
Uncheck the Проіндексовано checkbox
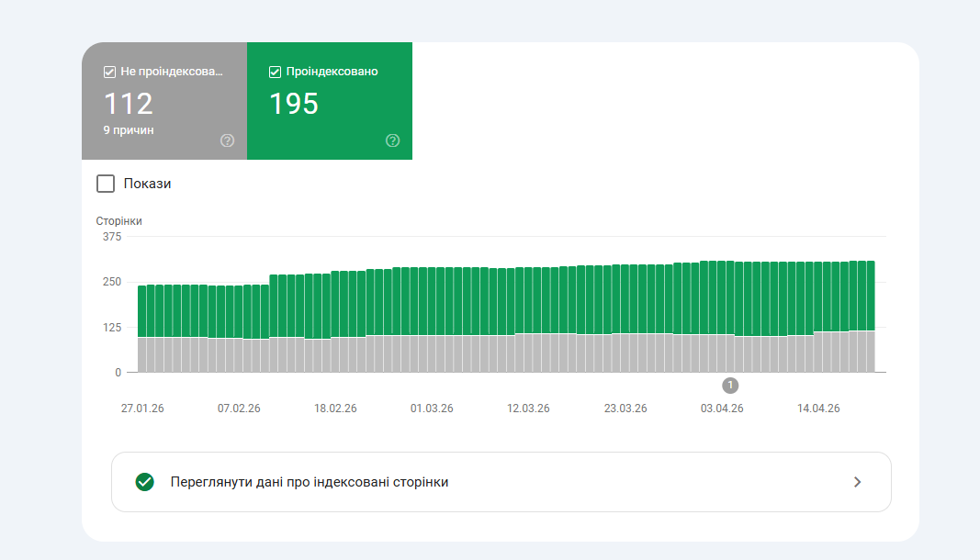pyautogui.click(x=275, y=72)
